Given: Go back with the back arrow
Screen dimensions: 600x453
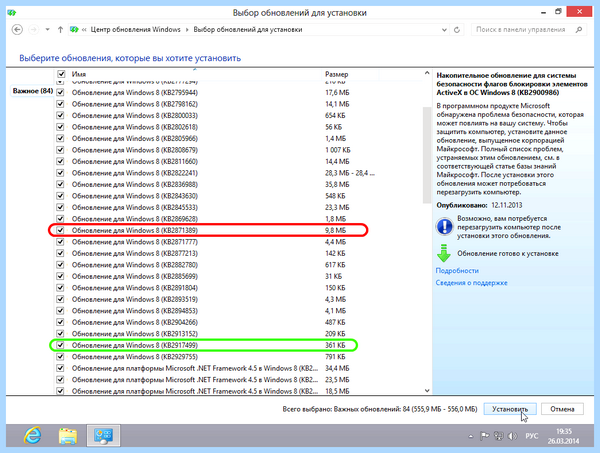Looking at the screenshot, I should [x=17, y=29].
